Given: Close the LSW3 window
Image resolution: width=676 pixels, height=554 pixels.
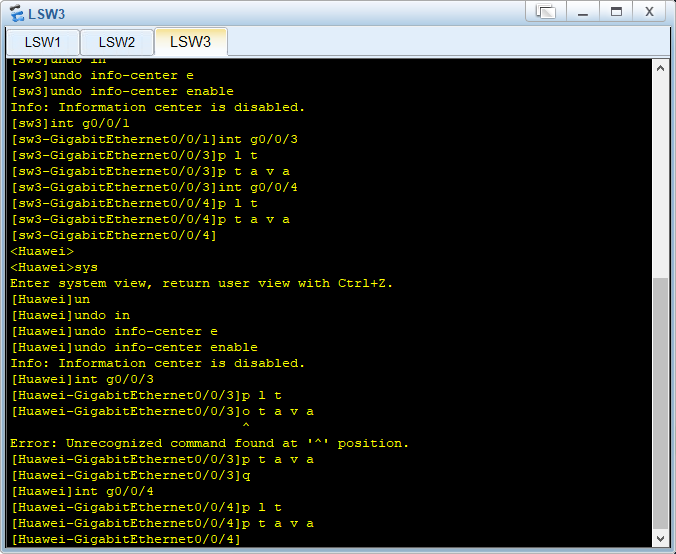Looking at the screenshot, I should tap(649, 12).
